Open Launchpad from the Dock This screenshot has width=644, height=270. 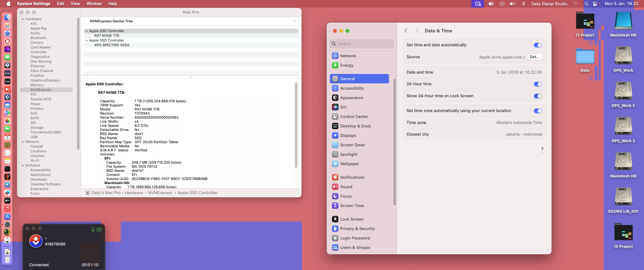(7, 25)
